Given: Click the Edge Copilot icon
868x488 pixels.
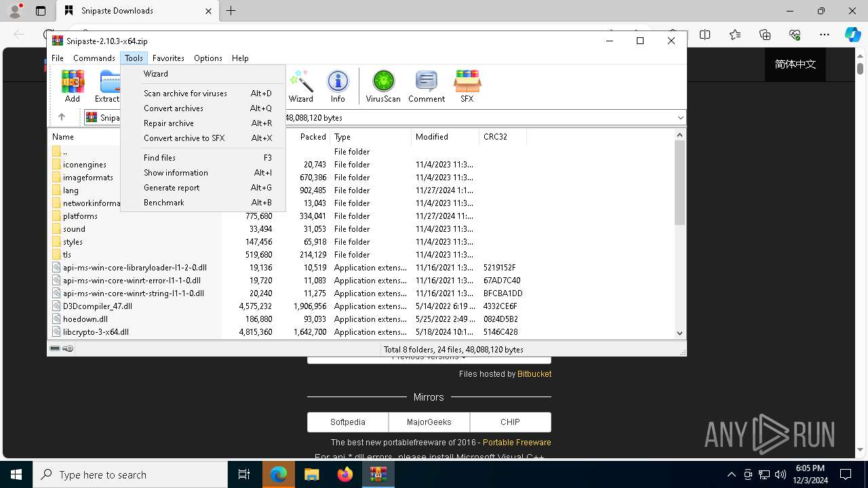Looking at the screenshot, I should click(852, 35).
